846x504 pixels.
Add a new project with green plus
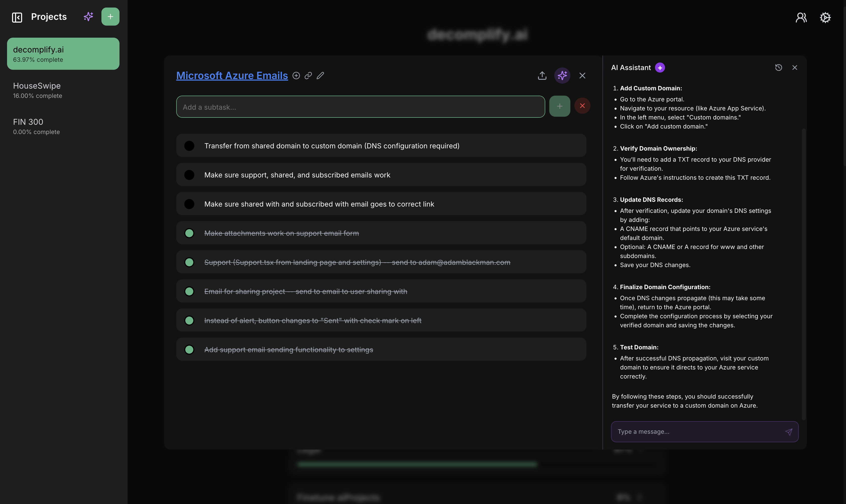point(110,17)
